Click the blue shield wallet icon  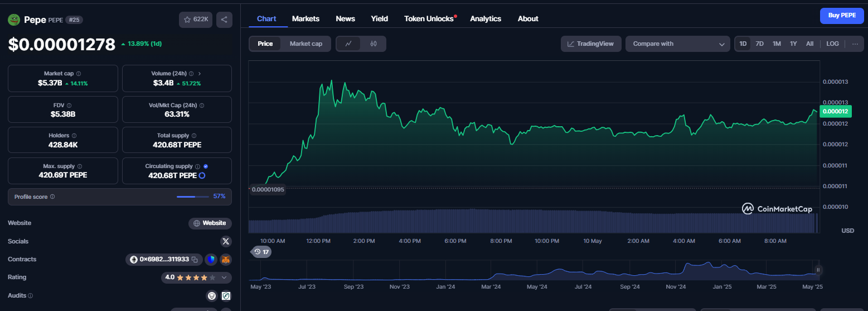211,260
